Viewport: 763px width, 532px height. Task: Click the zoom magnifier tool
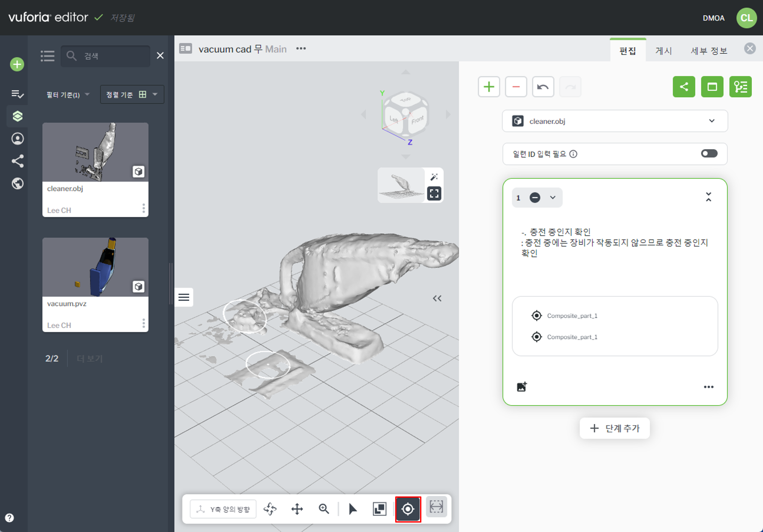tap(324, 509)
